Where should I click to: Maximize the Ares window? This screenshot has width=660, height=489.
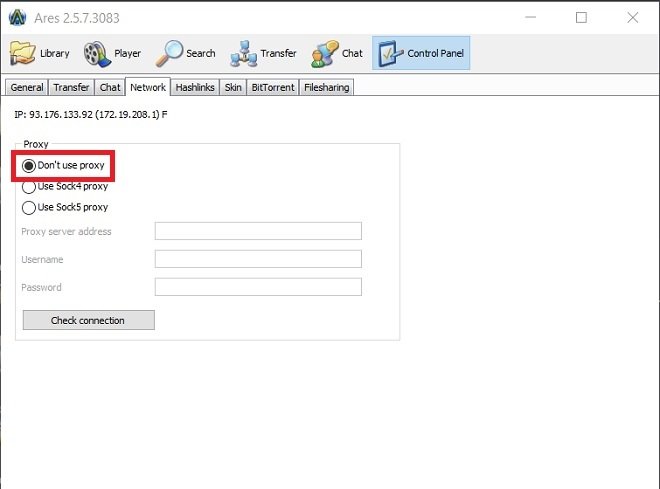pyautogui.click(x=581, y=17)
